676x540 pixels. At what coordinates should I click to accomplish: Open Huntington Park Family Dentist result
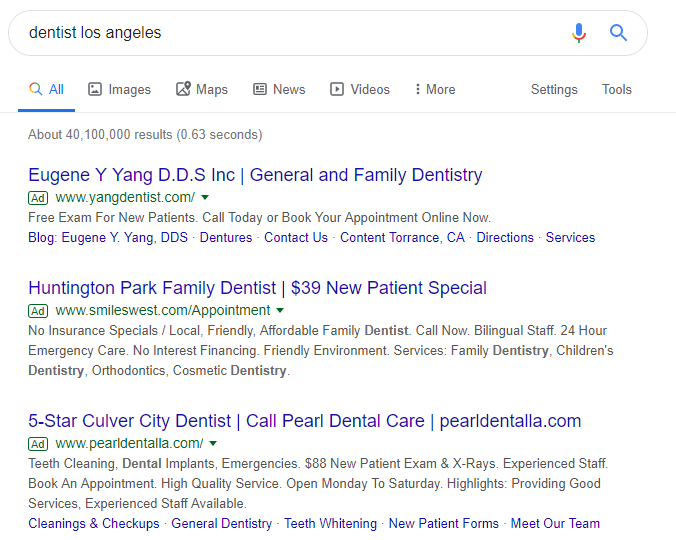(x=257, y=288)
